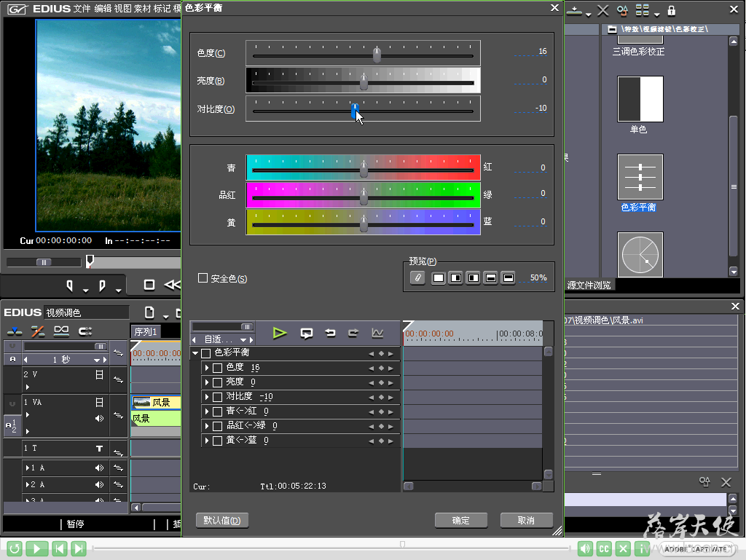Click the new sequence page icon

(x=149, y=312)
